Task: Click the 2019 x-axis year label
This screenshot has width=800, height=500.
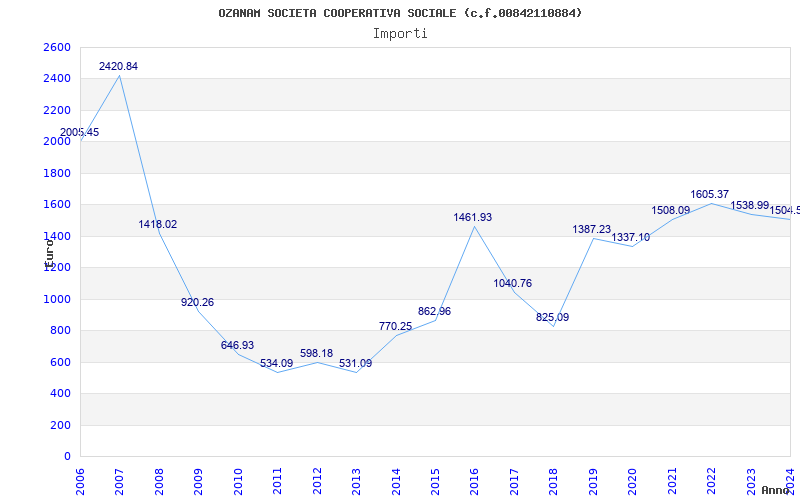Action: click(x=593, y=482)
